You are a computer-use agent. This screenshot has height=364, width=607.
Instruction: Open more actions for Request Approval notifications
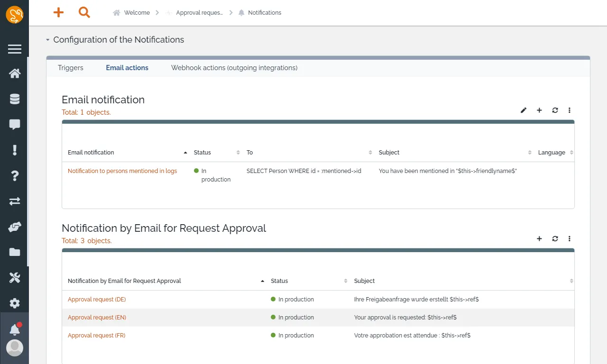click(x=570, y=239)
